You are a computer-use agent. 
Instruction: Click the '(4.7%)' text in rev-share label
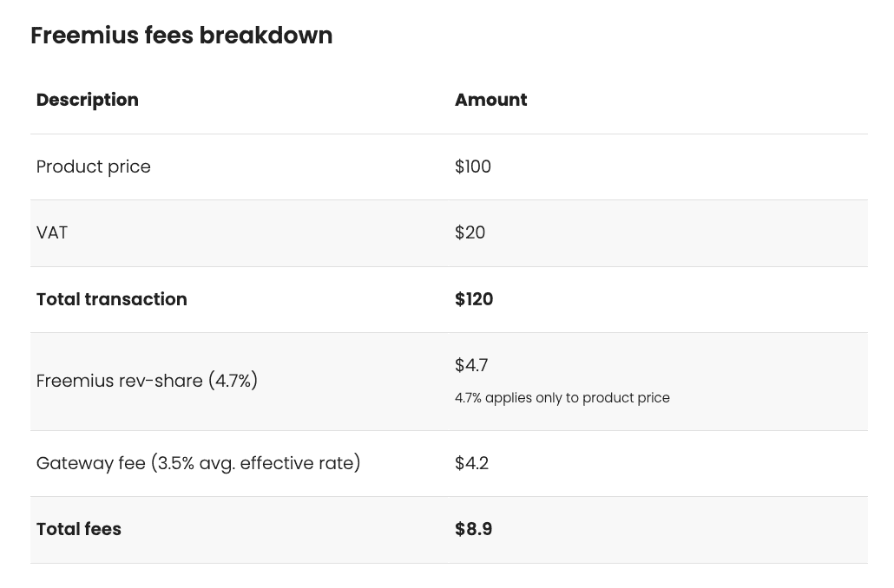pyautogui.click(x=233, y=381)
